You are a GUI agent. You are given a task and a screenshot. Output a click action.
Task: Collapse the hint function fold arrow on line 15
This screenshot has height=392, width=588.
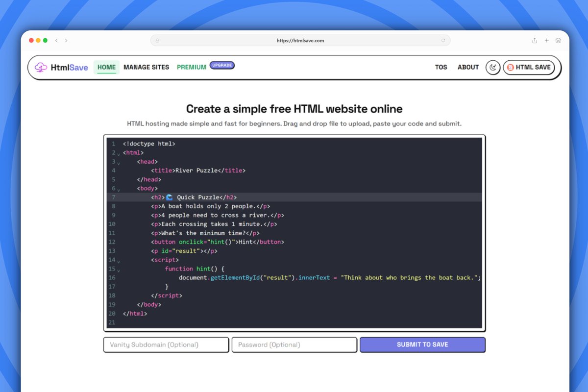(119, 270)
